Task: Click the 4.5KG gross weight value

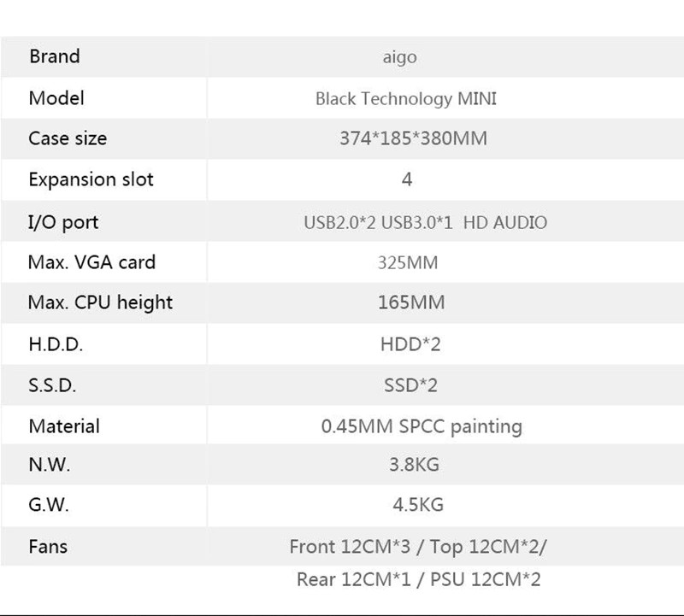Action: pos(417,505)
